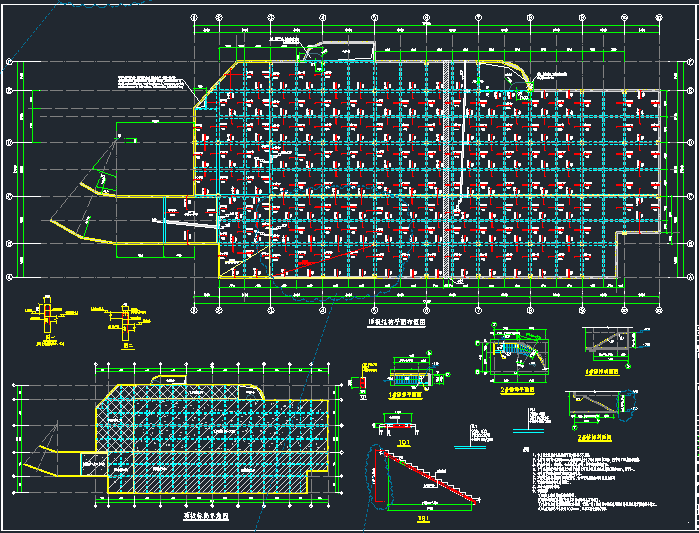Click the general notes text block
Viewport: 699px width, 533px height.
click(590, 480)
